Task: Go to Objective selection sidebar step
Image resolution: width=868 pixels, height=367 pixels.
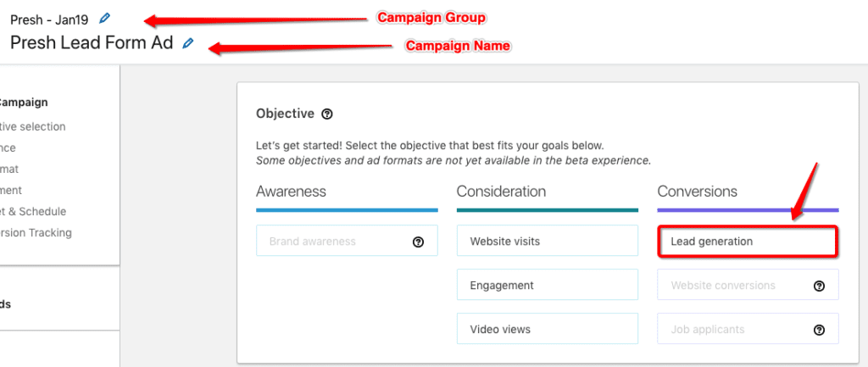Action: [x=33, y=127]
